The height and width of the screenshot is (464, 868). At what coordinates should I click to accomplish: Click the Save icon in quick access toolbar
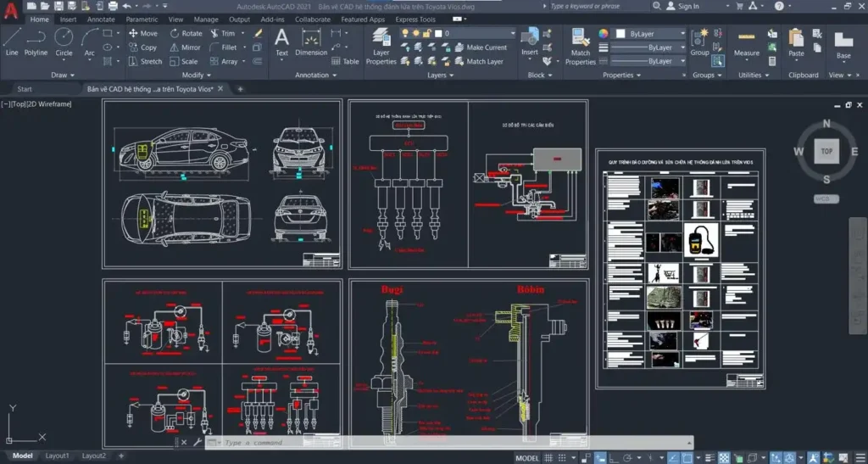tap(58, 6)
